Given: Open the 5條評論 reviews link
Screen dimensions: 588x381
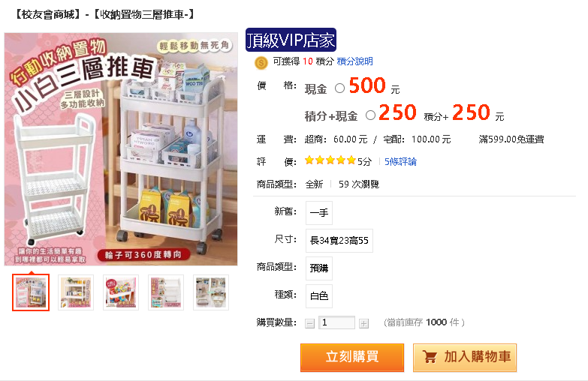Looking at the screenshot, I should (x=400, y=162).
